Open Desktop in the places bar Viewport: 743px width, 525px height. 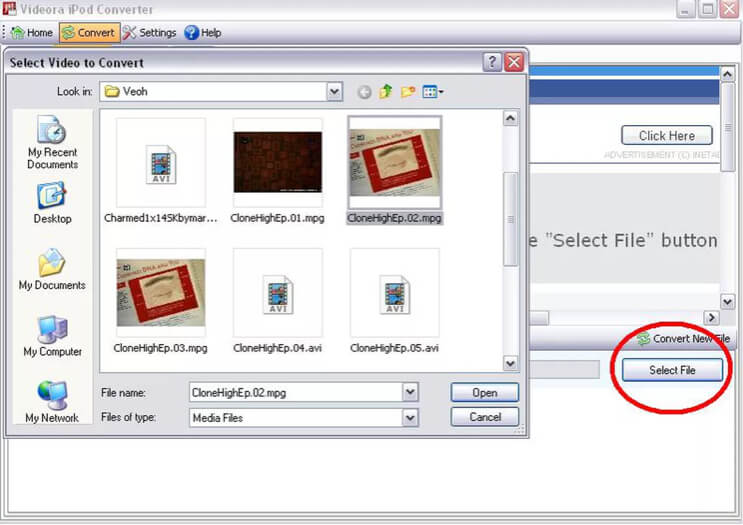pos(52,203)
